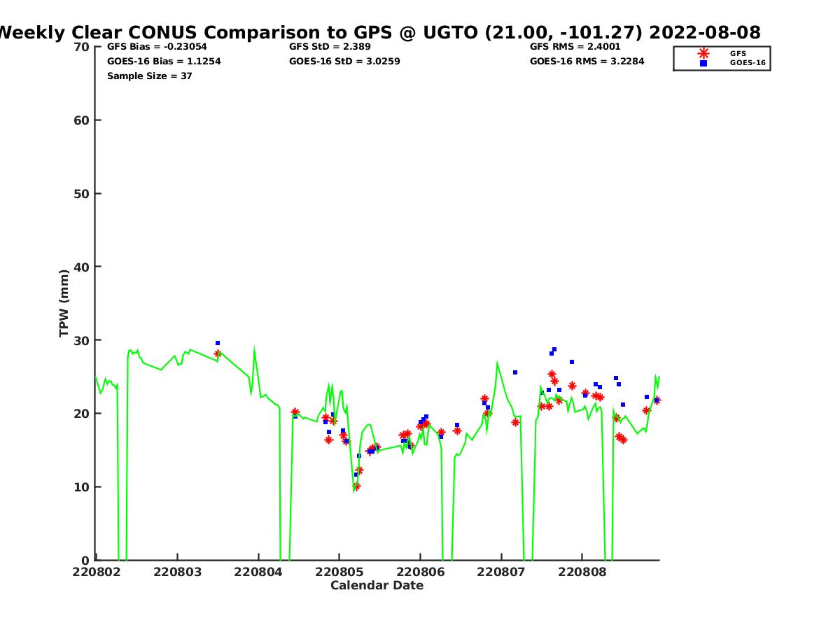Click the blue square data point above 220803
The image size is (840, 630).
[218, 343]
